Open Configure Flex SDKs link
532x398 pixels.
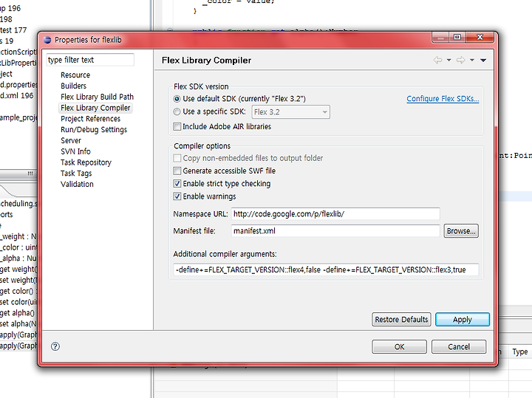[443, 99]
